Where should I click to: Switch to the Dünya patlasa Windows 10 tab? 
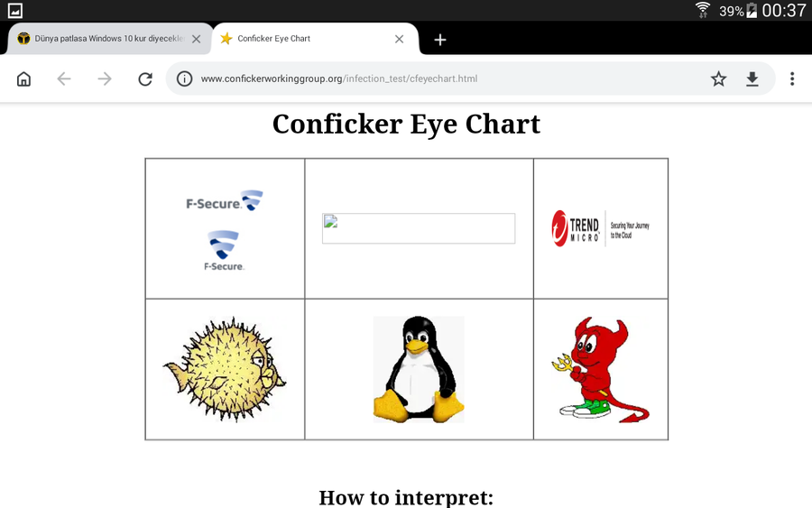click(109, 39)
